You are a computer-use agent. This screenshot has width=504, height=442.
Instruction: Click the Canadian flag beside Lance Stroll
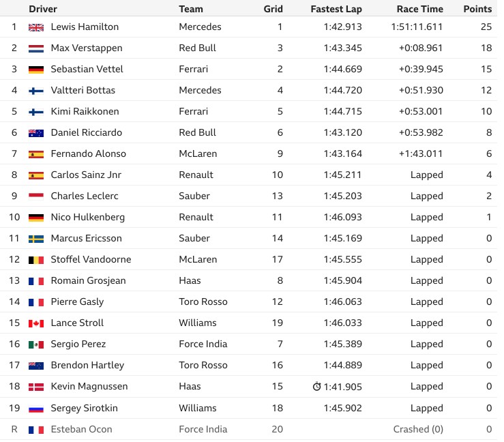pos(36,323)
